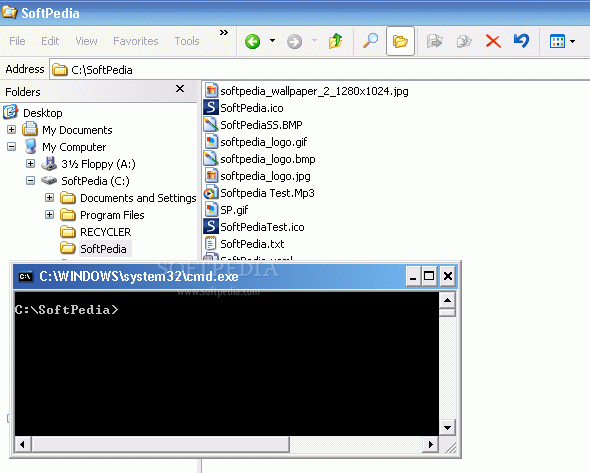The width and height of the screenshot is (590, 473).
Task: Open the File menu
Action: tap(17, 41)
